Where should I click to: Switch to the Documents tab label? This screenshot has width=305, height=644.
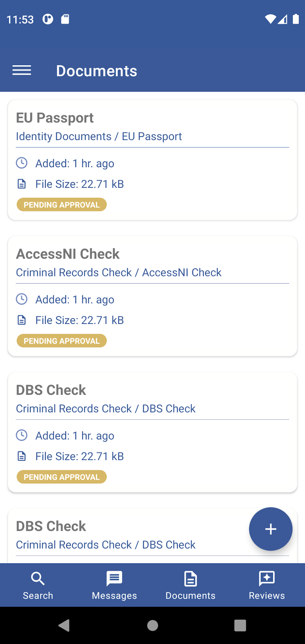tap(190, 596)
